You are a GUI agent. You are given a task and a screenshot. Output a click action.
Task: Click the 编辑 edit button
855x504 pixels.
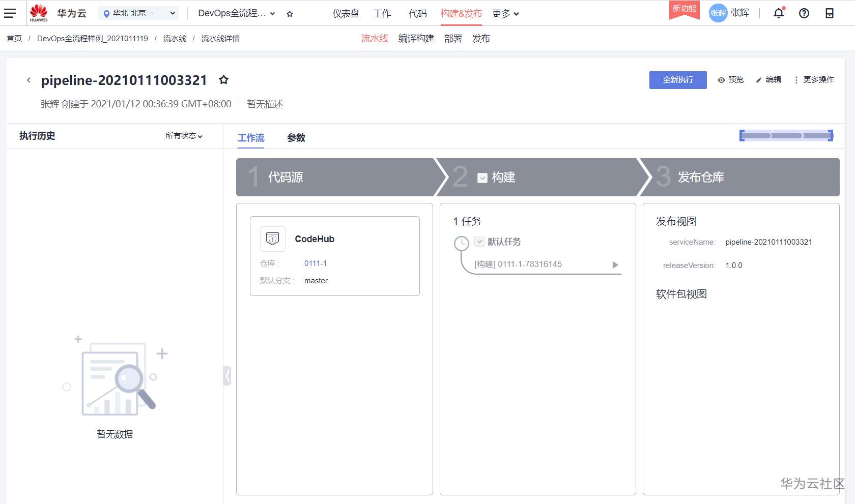(768, 80)
